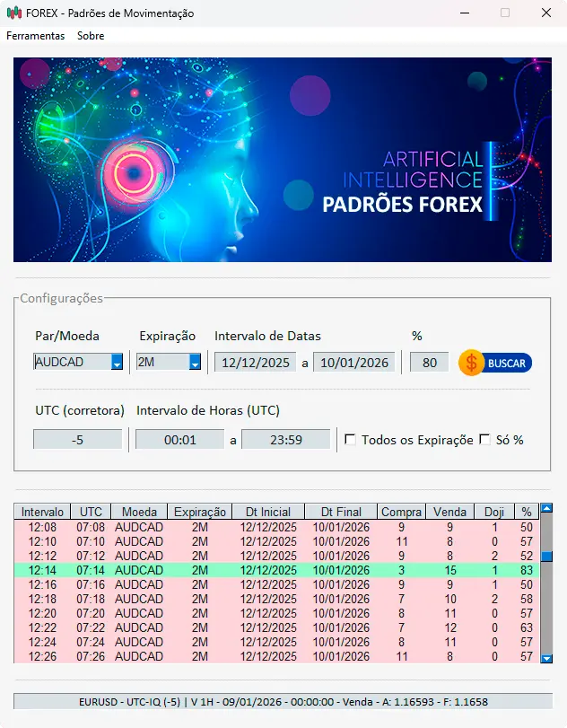Click the AI Padrões Forex banner image
The image size is (567, 728).
coord(283,160)
